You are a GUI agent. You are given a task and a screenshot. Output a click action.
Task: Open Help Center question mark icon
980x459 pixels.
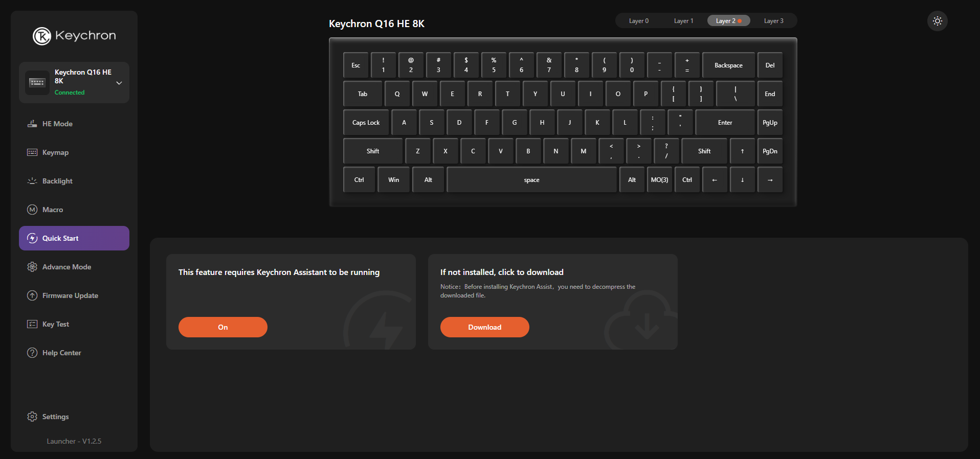(x=32, y=353)
